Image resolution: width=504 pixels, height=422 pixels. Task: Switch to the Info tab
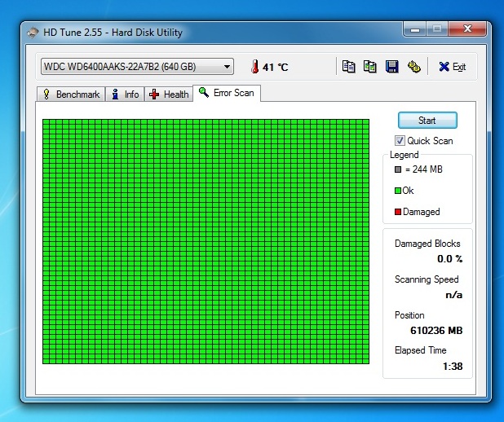[x=125, y=95]
